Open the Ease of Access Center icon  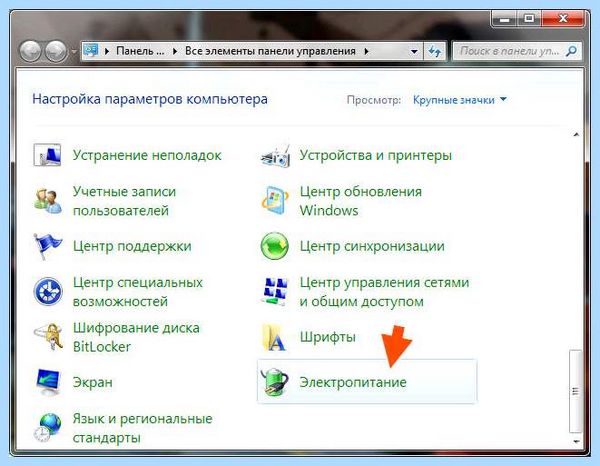(x=48, y=292)
